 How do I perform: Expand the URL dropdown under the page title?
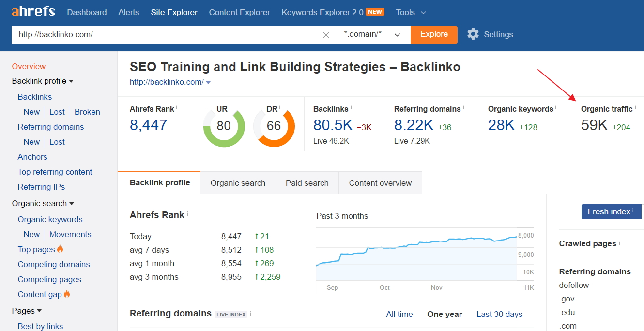(x=208, y=82)
